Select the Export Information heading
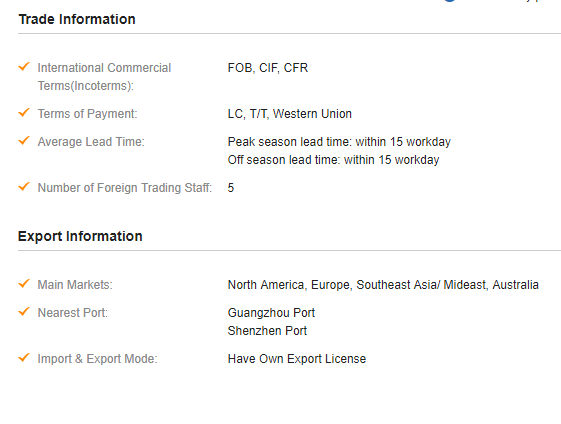The width and height of the screenshot is (561, 424). click(80, 237)
